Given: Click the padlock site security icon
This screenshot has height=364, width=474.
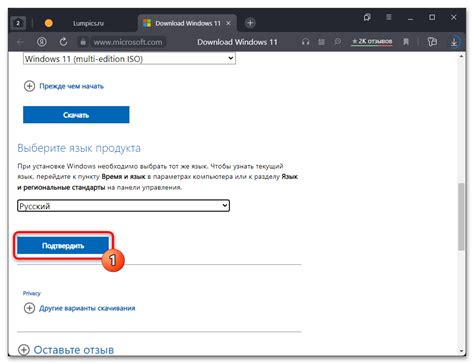Looking at the screenshot, I should coord(83,42).
